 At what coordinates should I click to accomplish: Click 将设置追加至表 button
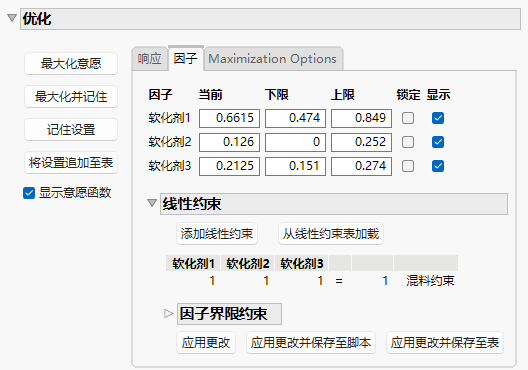[x=71, y=163]
